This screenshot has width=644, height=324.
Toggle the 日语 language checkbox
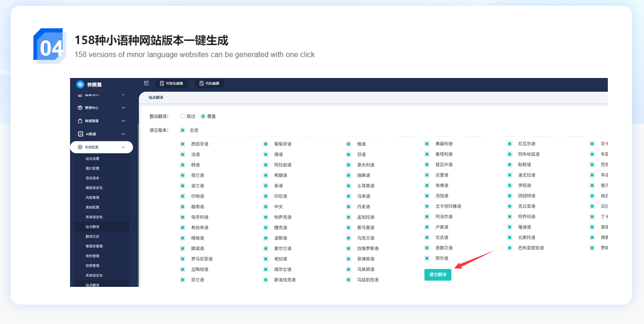click(x=349, y=155)
